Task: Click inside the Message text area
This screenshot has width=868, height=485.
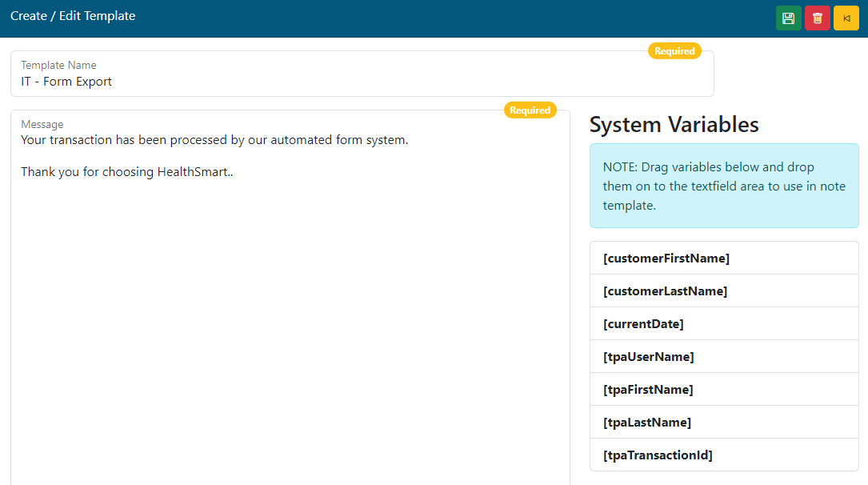Action: click(x=290, y=320)
